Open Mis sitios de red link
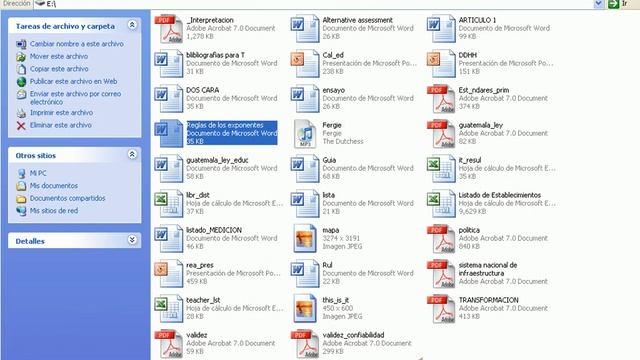The width and height of the screenshot is (640, 360). point(54,211)
